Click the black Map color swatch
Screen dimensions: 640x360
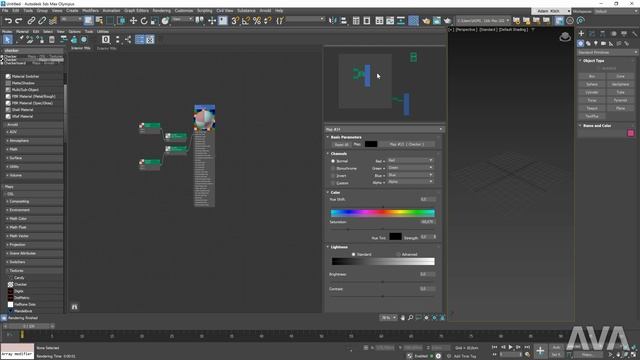(x=371, y=144)
